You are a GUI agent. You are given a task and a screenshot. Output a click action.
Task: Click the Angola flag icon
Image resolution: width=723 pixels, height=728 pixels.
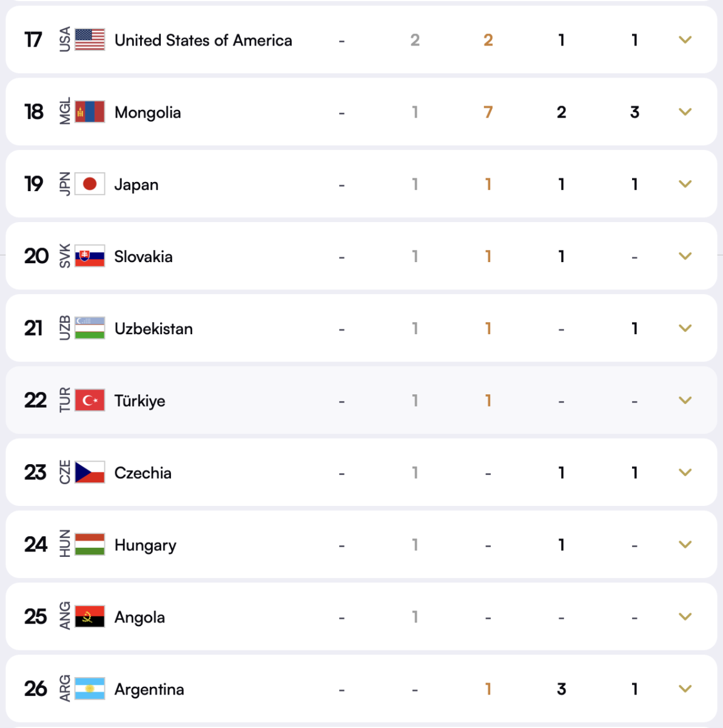pos(91,616)
